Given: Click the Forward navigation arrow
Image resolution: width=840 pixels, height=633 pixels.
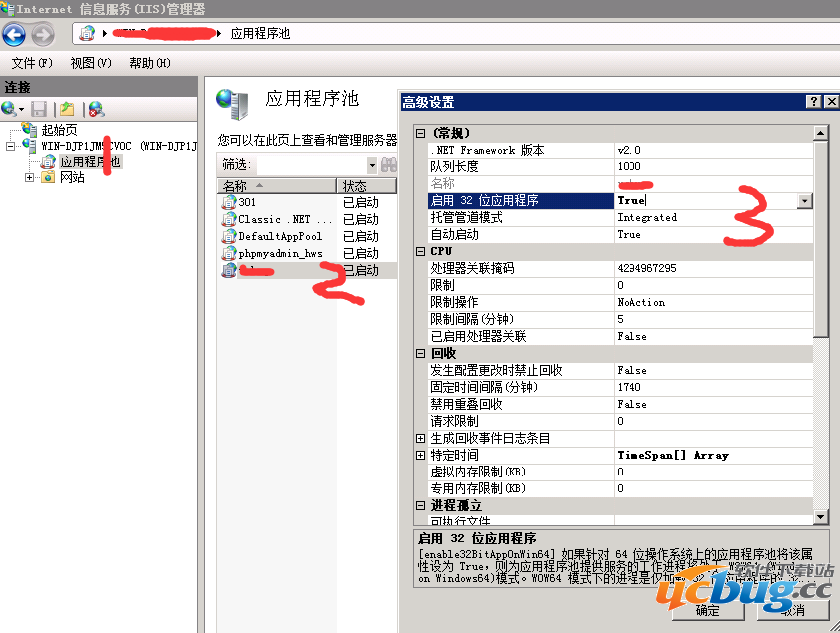Looking at the screenshot, I should (x=42, y=35).
